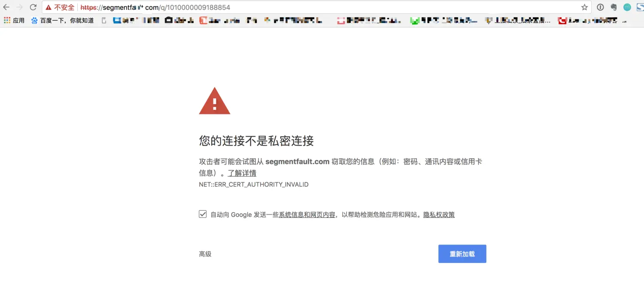
Task: Expand the 高级 advanced options
Action: pos(205,254)
